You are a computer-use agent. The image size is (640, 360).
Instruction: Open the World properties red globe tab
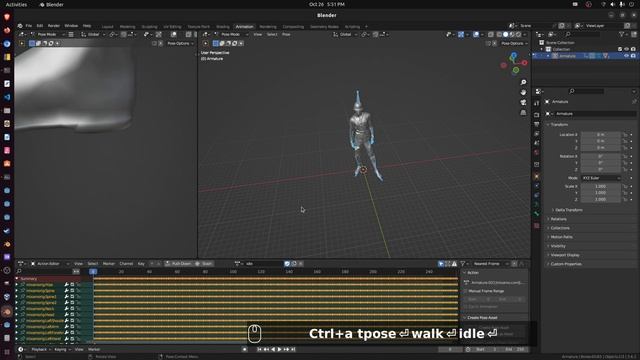tap(537, 152)
